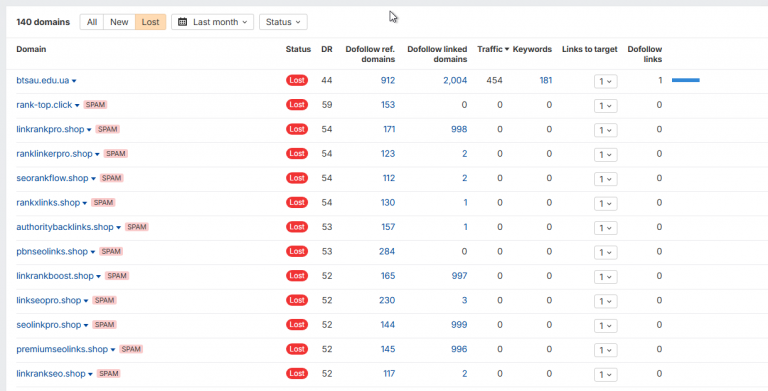This screenshot has width=768, height=391.
Task: Open links-to-target dropdown for ranklinkerpro.shop
Action: 605,155
